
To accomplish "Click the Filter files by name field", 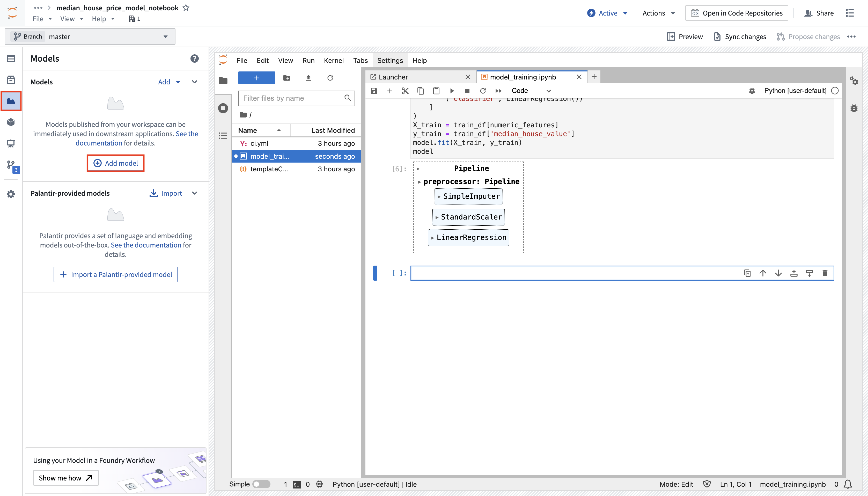I will 296,98.
